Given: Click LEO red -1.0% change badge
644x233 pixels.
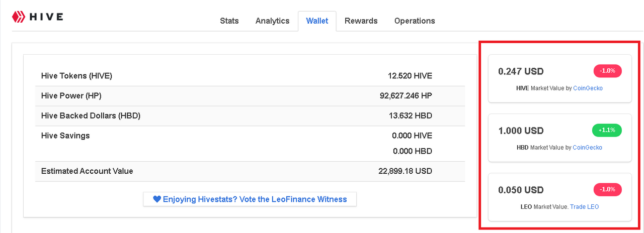Looking at the screenshot, I should point(608,189).
